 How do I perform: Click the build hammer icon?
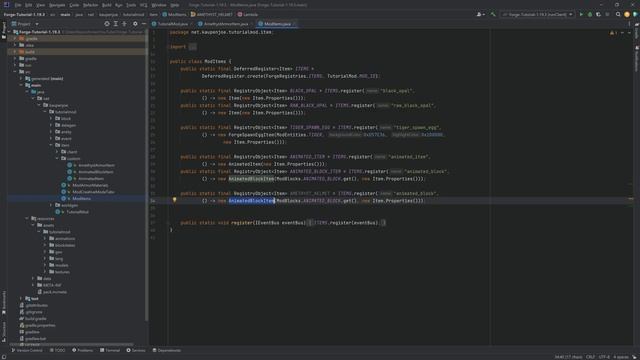point(493,14)
